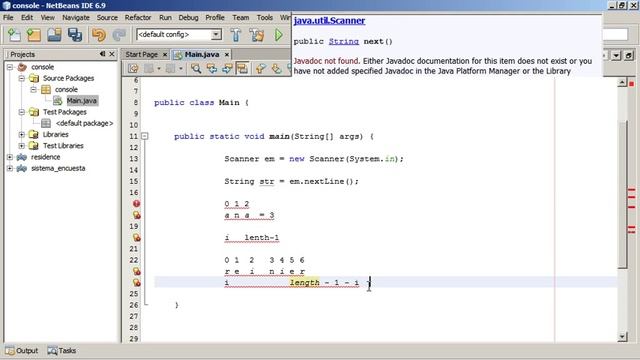Open the View menu

click(47, 18)
